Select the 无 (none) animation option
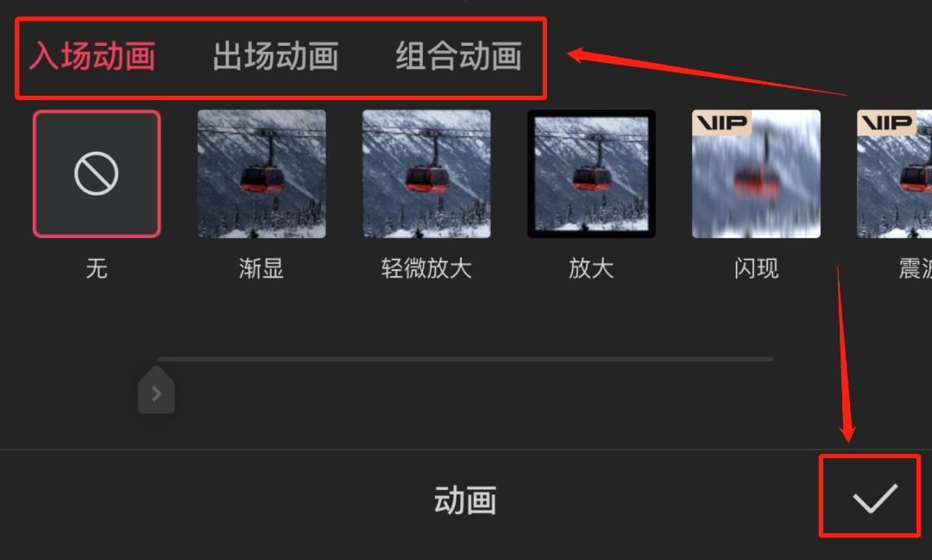The width and height of the screenshot is (932, 560). pos(97,173)
